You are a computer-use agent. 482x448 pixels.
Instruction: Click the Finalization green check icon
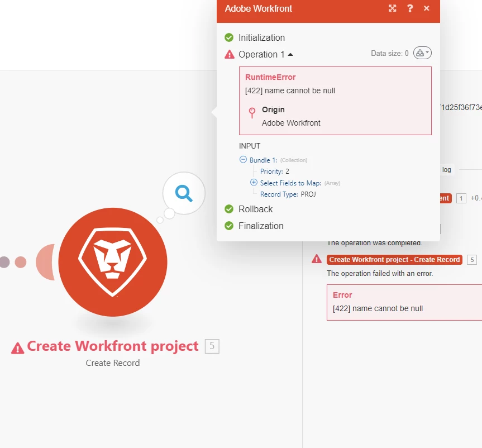[x=229, y=226]
